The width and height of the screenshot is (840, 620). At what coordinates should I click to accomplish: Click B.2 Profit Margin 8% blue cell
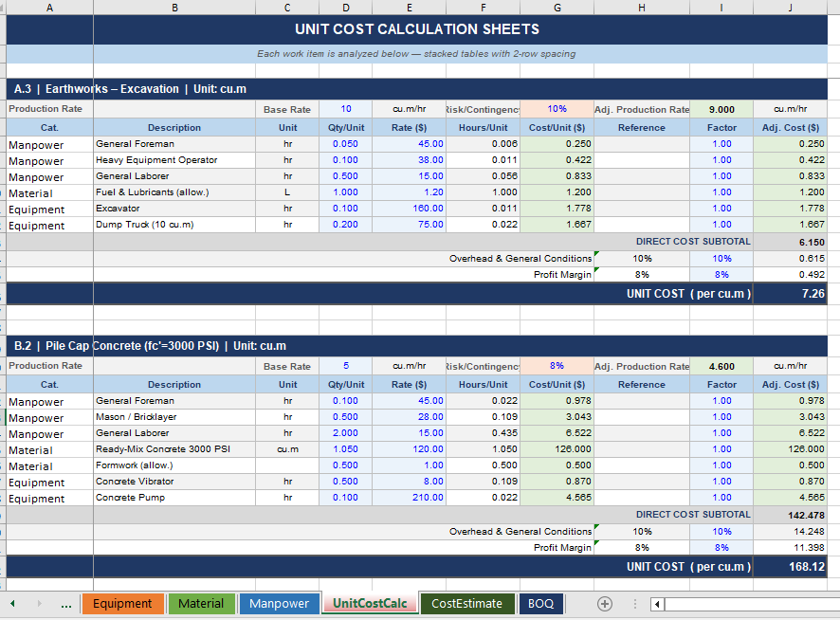point(721,547)
